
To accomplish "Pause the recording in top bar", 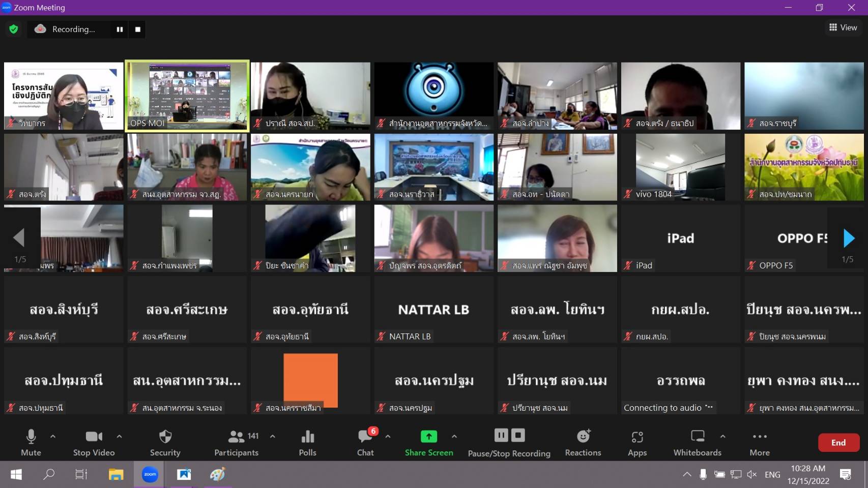I will pyautogui.click(x=120, y=29).
